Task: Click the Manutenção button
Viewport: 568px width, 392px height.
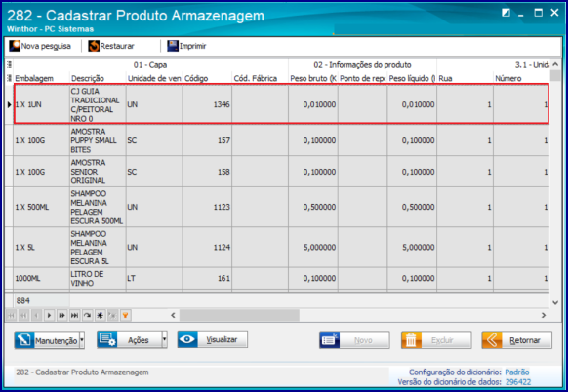Action: pos(47,340)
